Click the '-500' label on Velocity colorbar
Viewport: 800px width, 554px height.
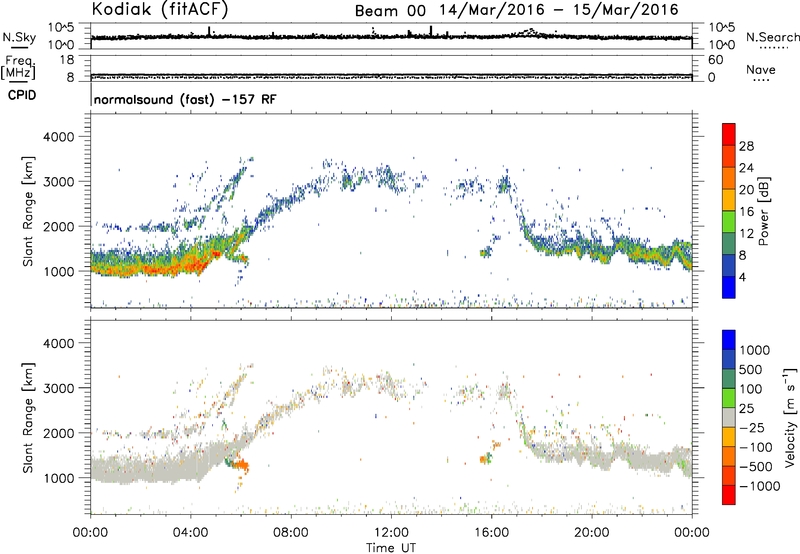pos(756,467)
